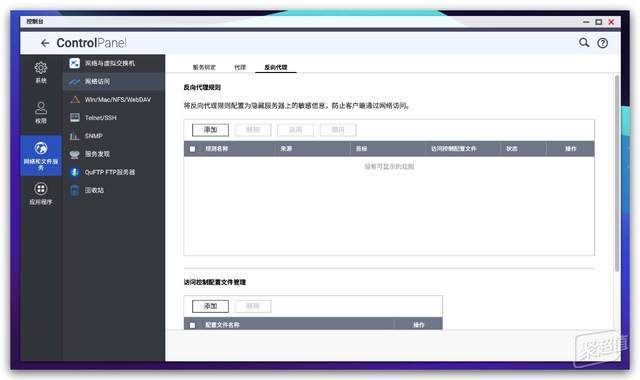Sort by 目标 column header

coord(361,149)
